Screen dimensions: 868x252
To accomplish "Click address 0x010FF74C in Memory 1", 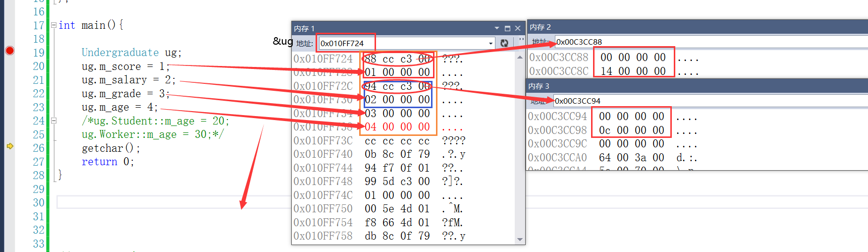I will (323, 195).
